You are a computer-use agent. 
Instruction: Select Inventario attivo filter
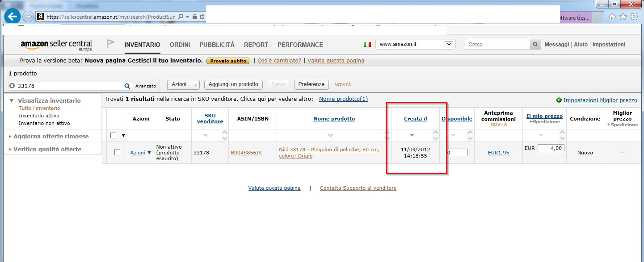(x=39, y=116)
